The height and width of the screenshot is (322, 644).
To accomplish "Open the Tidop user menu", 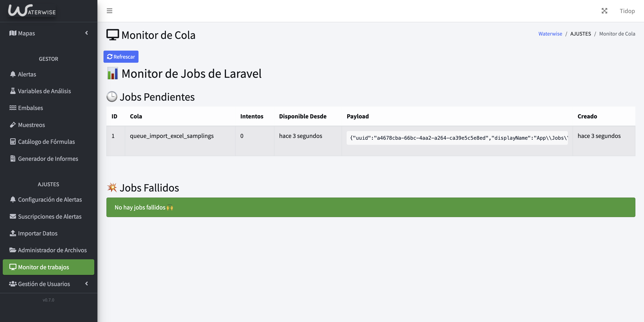I will point(627,11).
